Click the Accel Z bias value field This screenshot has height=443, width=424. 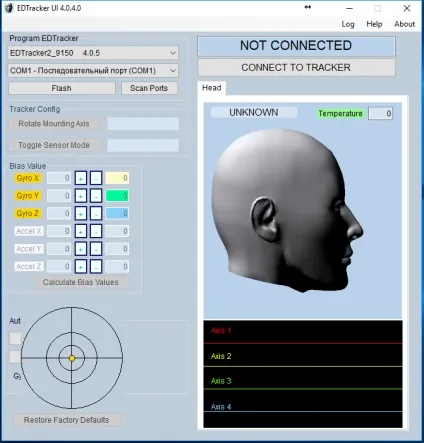tap(59, 267)
